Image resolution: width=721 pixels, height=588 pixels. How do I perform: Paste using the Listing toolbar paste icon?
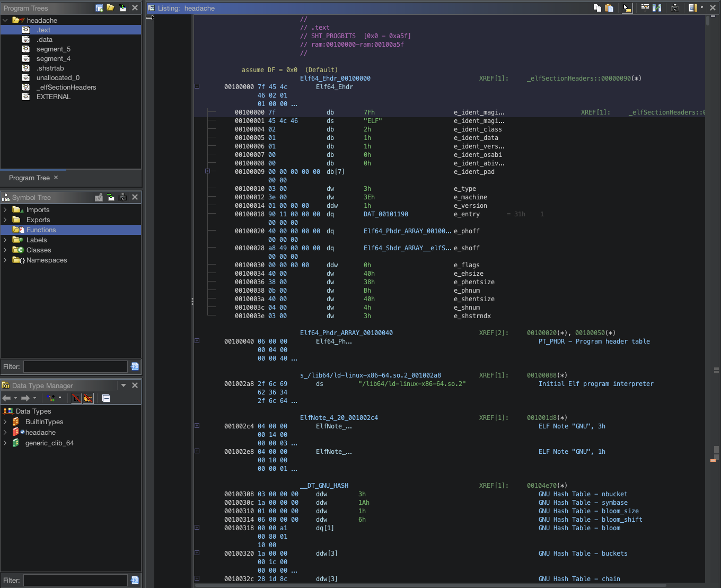[x=609, y=8]
